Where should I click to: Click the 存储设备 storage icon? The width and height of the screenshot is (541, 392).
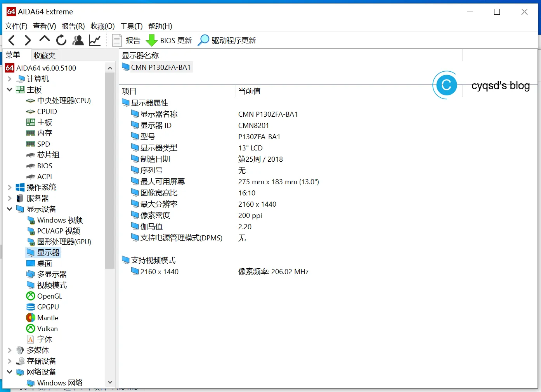20,361
